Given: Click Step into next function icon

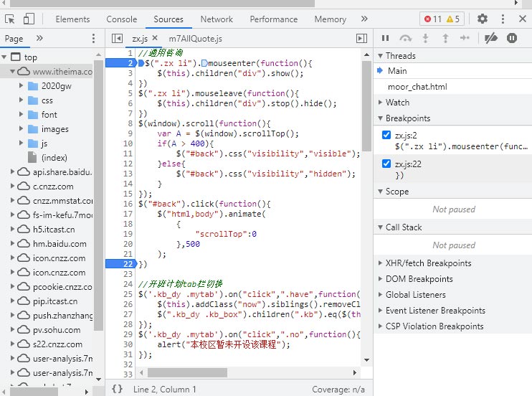Looking at the screenshot, I should tap(425, 38).
